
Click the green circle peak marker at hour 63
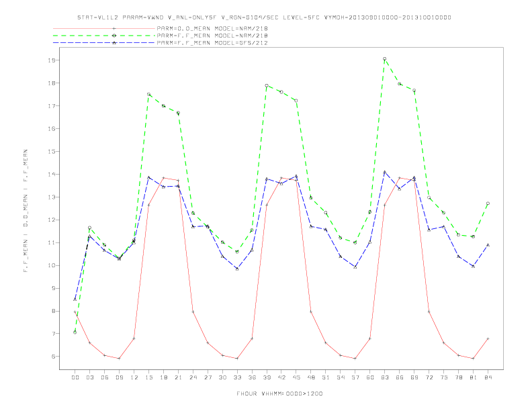click(x=384, y=59)
